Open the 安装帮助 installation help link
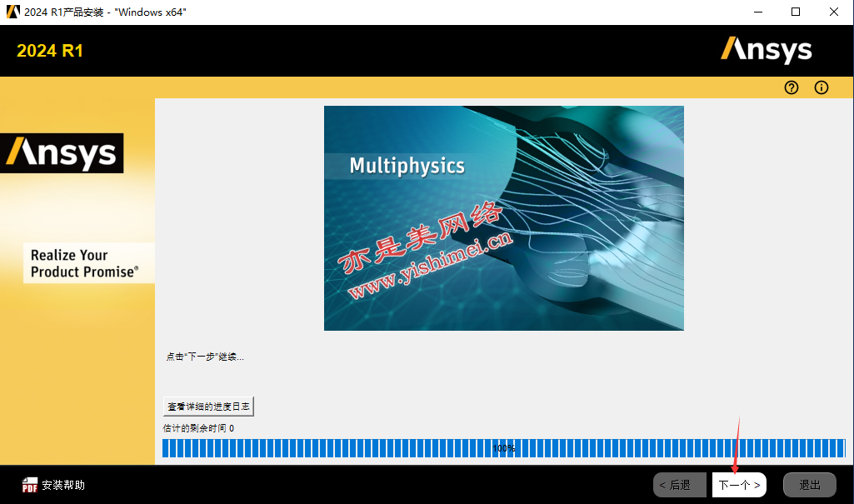Screen dimensions: 854x504 pos(63,485)
